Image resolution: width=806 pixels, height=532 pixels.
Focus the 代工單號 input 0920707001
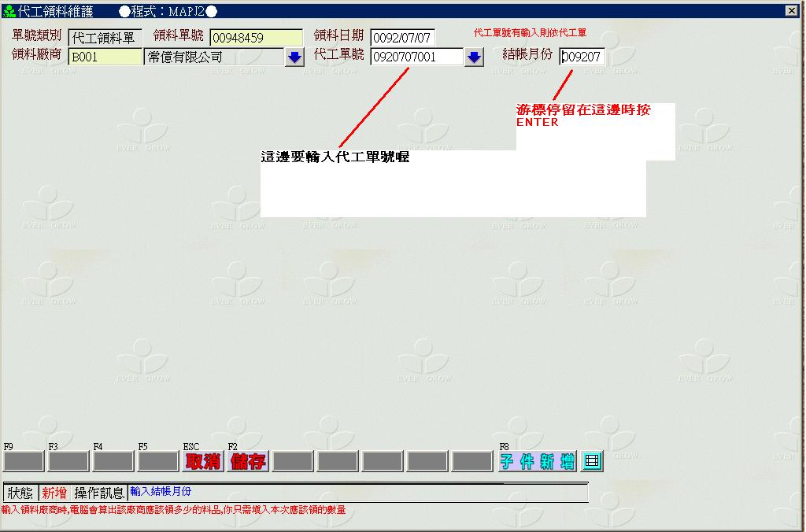416,57
